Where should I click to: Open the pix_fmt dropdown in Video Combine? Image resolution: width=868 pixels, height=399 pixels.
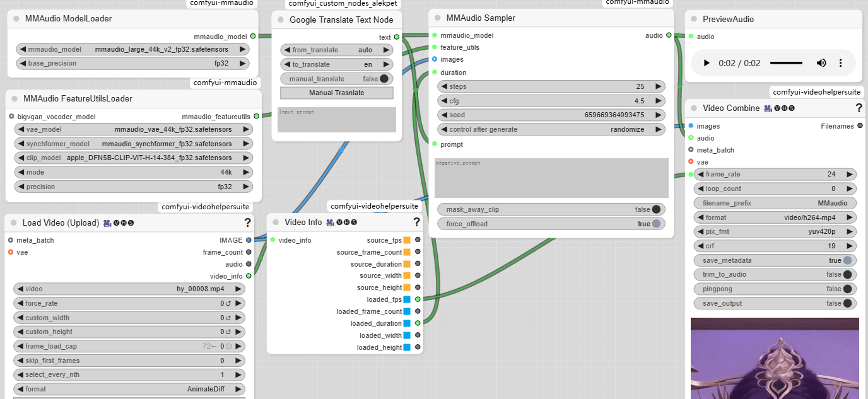pos(775,231)
